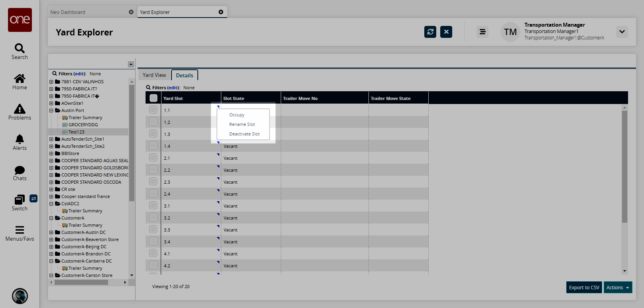Click Export to CSV button
Image resolution: width=644 pixels, height=308 pixels.
click(x=584, y=287)
